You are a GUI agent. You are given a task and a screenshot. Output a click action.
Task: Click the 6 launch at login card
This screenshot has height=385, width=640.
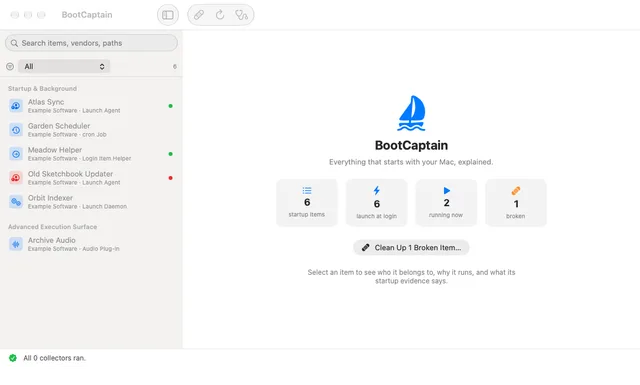click(377, 203)
